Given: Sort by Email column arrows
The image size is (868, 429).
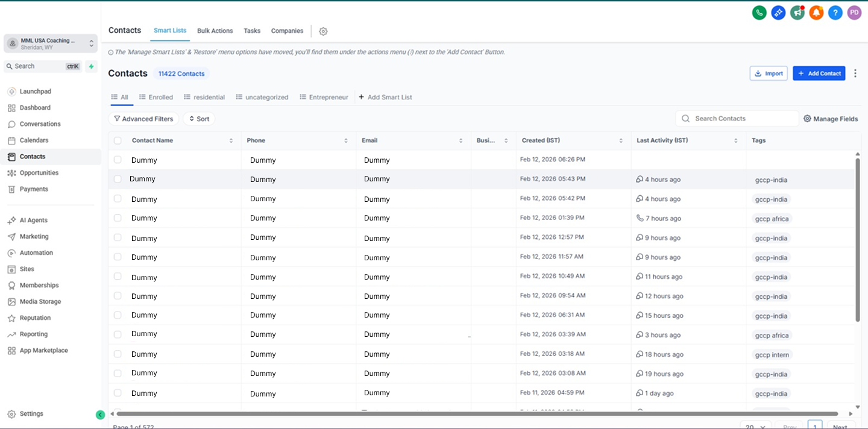Looking at the screenshot, I should (461, 141).
